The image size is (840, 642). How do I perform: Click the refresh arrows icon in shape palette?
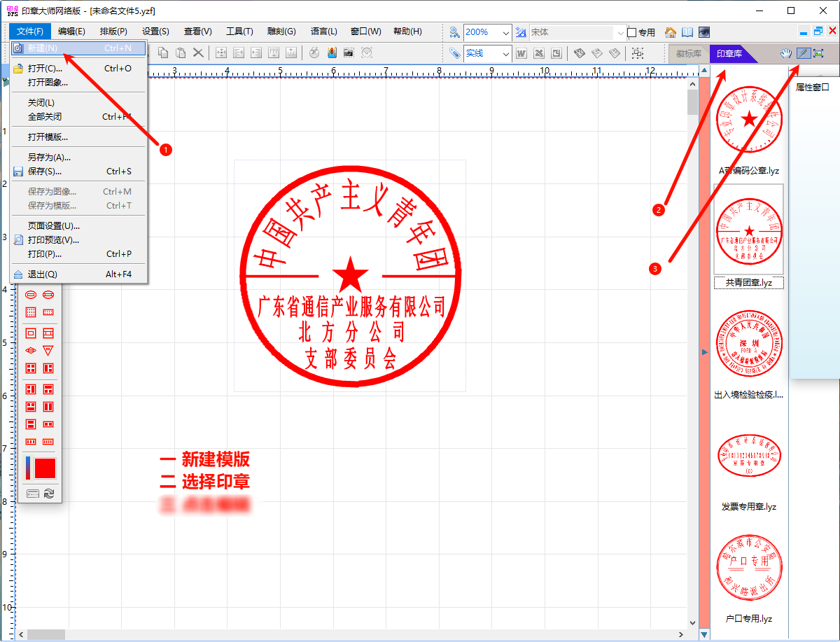point(48,494)
